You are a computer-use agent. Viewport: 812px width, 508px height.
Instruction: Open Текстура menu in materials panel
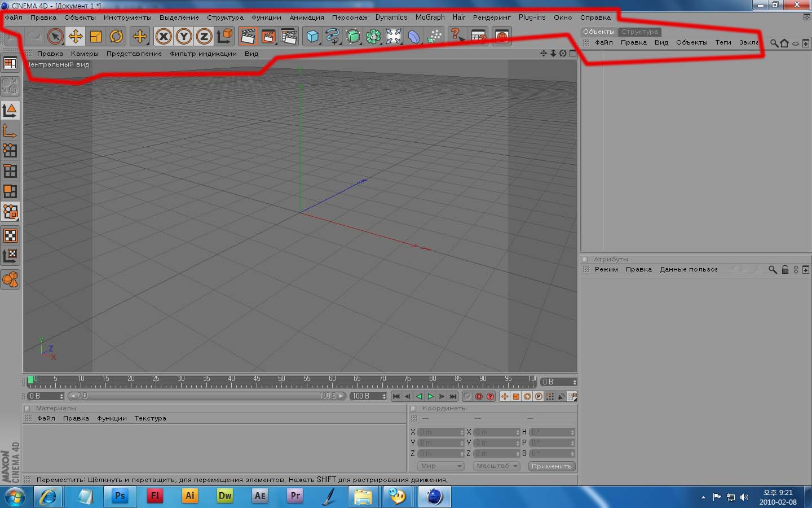click(x=150, y=418)
